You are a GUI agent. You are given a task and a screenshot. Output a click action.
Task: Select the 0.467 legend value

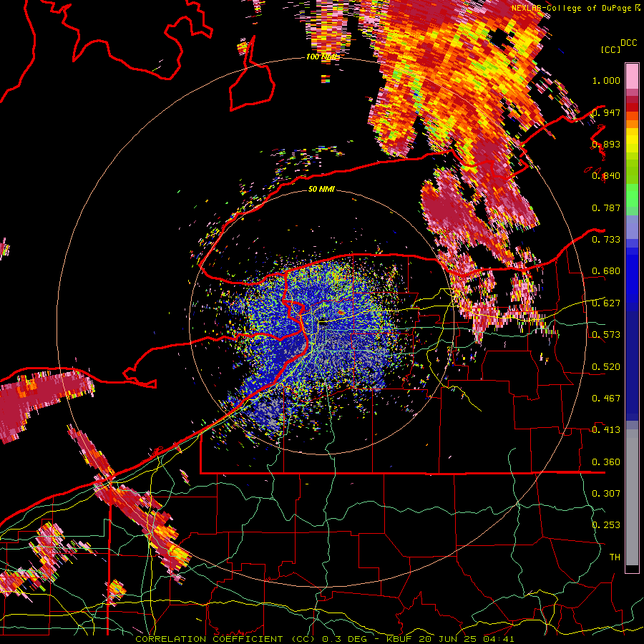click(x=606, y=398)
